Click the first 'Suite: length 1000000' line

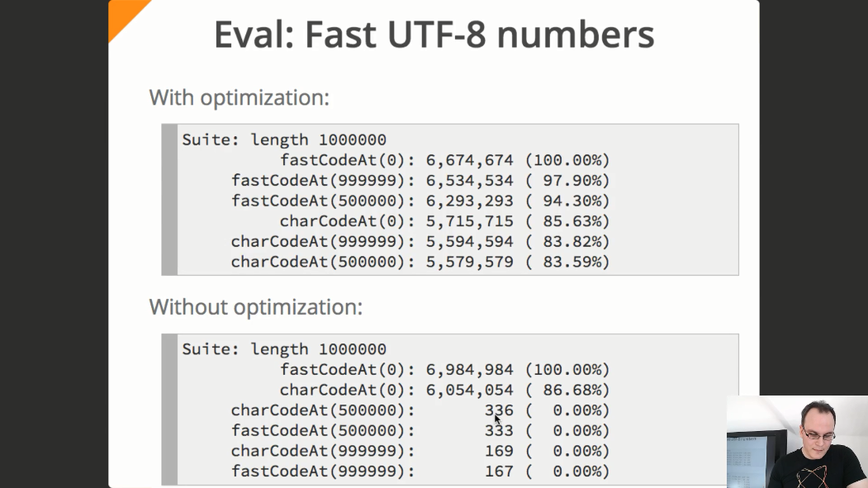(x=284, y=140)
